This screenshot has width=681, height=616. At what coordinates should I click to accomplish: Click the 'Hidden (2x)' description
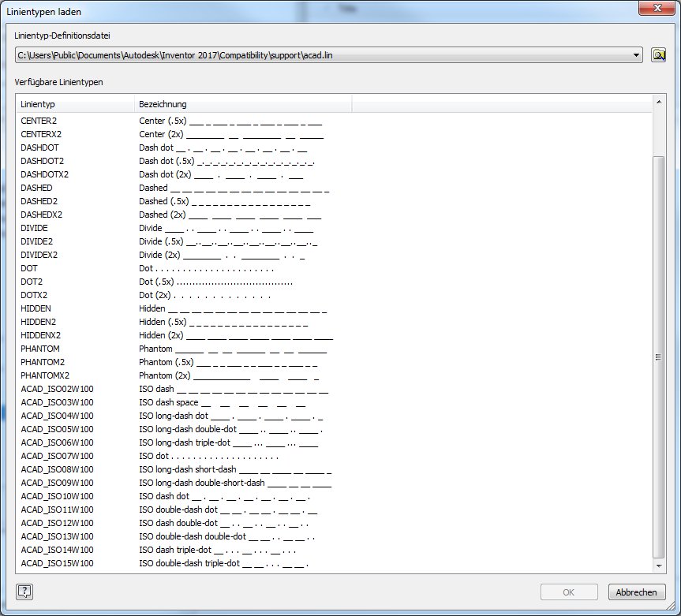coord(236,335)
